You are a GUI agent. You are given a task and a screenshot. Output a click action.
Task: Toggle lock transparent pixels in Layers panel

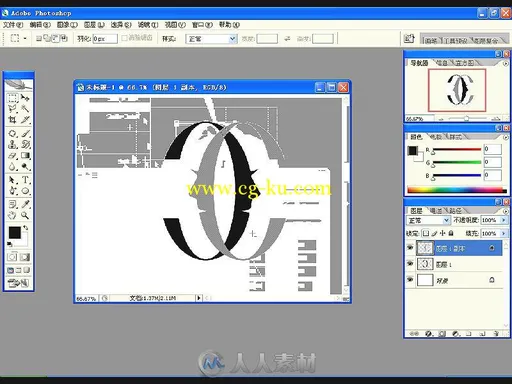(426, 233)
